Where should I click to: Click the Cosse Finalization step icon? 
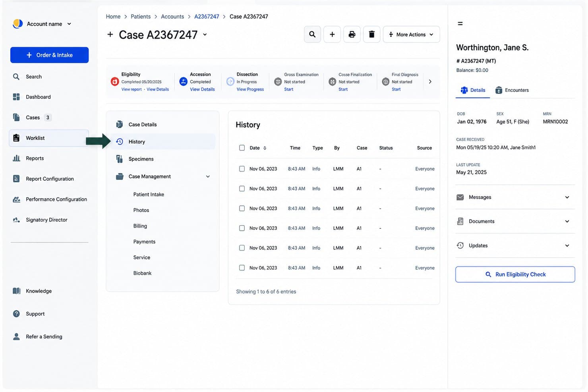[x=333, y=82]
